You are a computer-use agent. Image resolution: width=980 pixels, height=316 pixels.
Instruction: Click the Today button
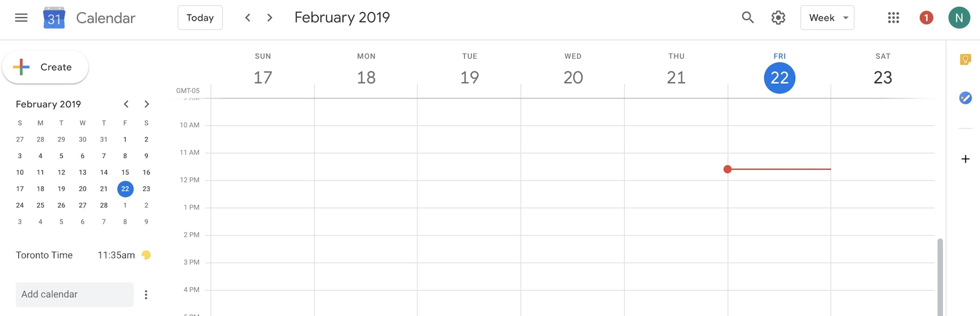pos(200,18)
